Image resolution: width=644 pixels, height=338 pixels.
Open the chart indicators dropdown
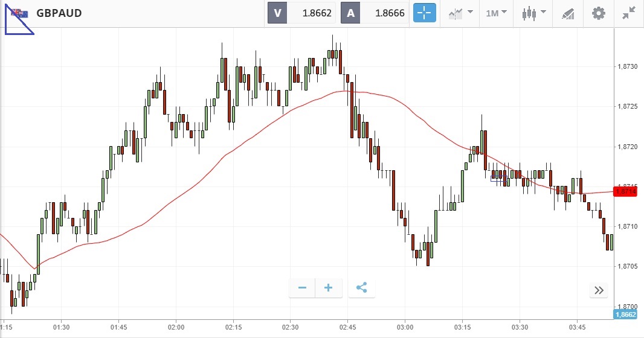pos(460,13)
